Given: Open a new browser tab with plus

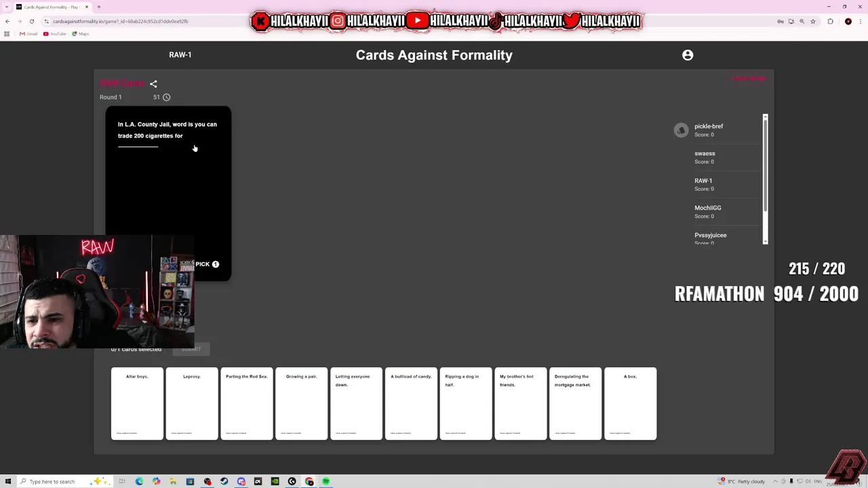Looking at the screenshot, I should 98,7.
